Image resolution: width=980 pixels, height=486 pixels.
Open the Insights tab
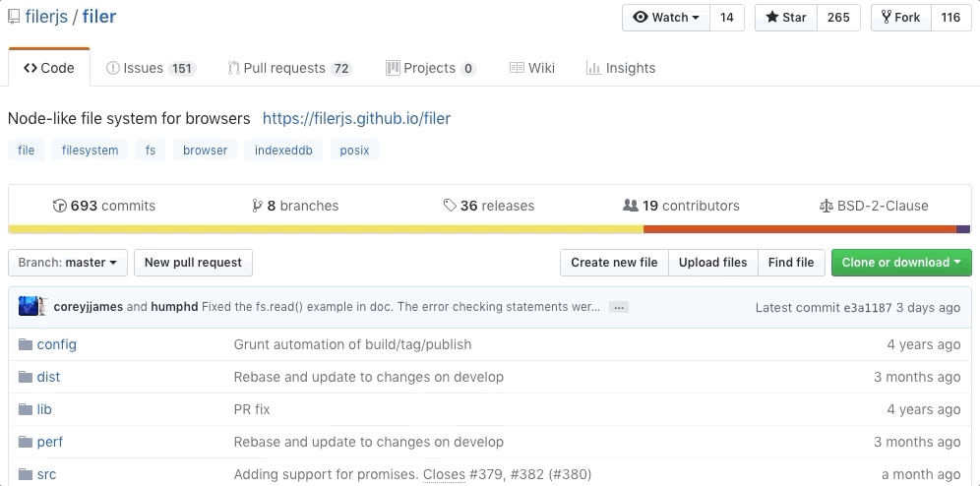[x=621, y=68]
